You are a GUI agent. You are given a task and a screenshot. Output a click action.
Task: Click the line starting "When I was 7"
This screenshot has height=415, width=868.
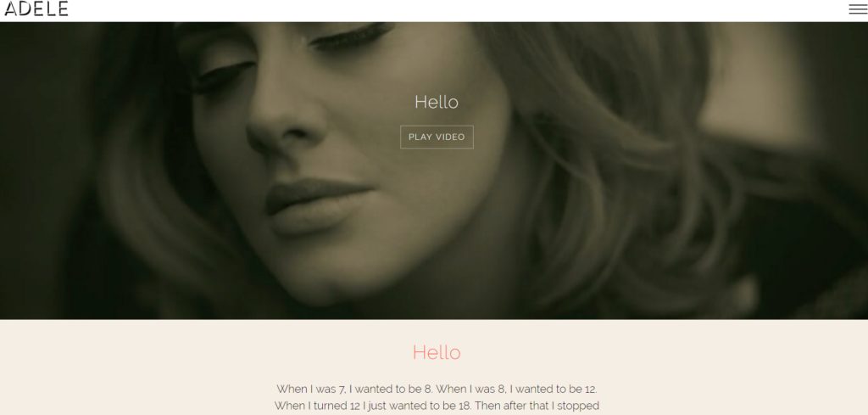coord(437,389)
